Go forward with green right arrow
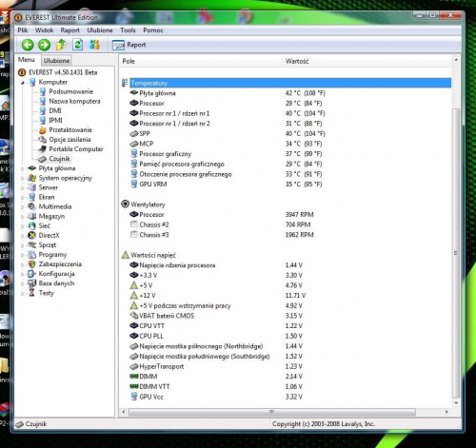The width and height of the screenshot is (476, 448). [44, 45]
